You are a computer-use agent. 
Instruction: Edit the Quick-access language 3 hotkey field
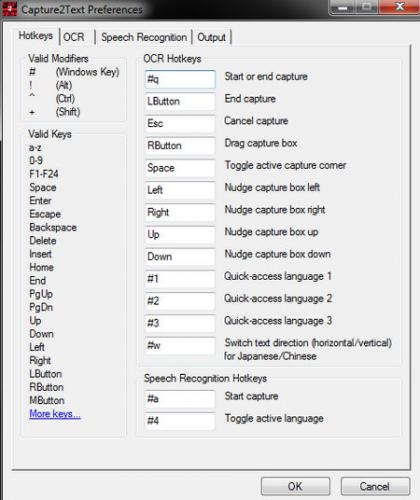click(180, 323)
